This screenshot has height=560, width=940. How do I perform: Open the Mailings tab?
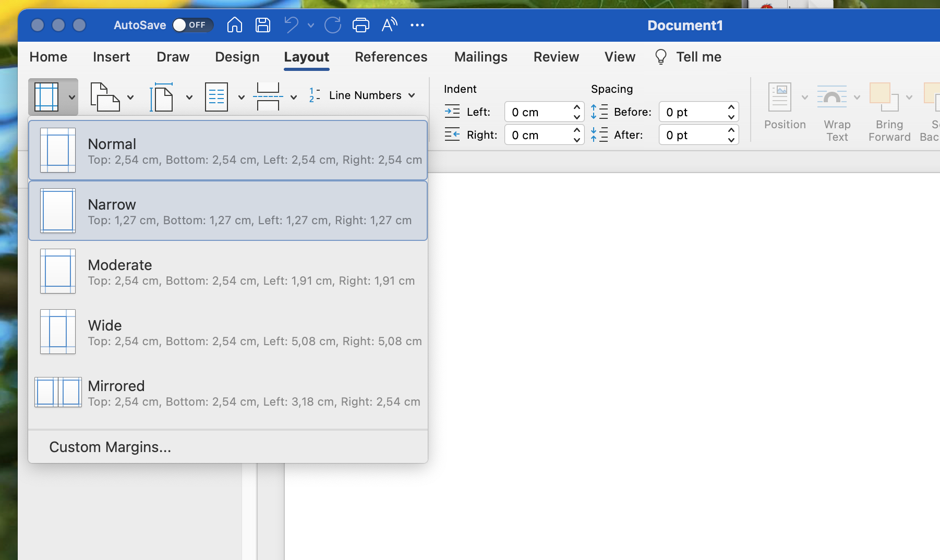tap(481, 57)
